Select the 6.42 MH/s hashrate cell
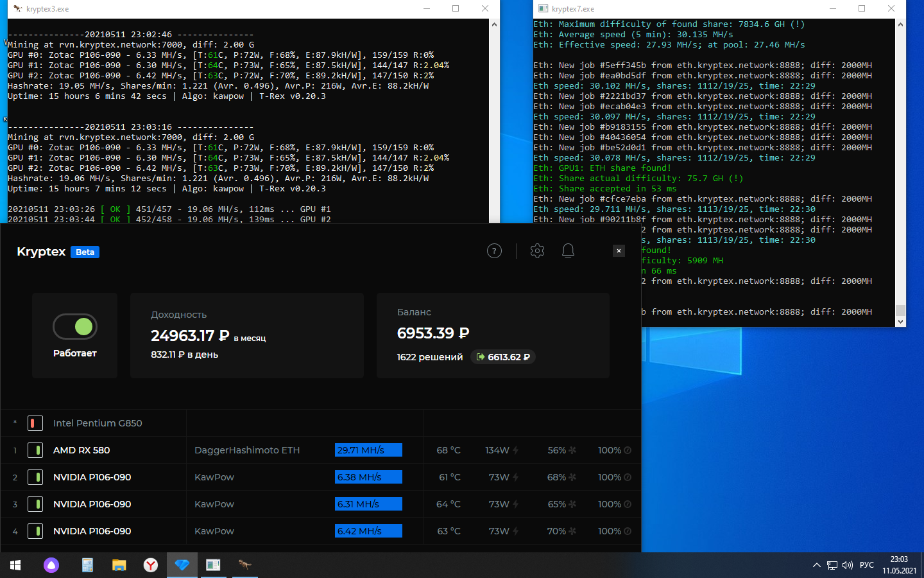The image size is (924, 578). click(x=368, y=531)
